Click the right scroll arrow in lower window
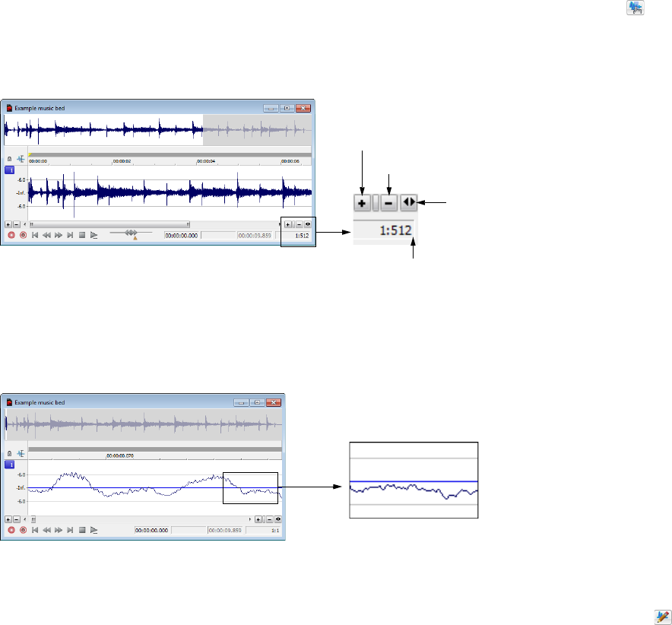The height and width of the screenshot is (625, 672). click(x=250, y=519)
